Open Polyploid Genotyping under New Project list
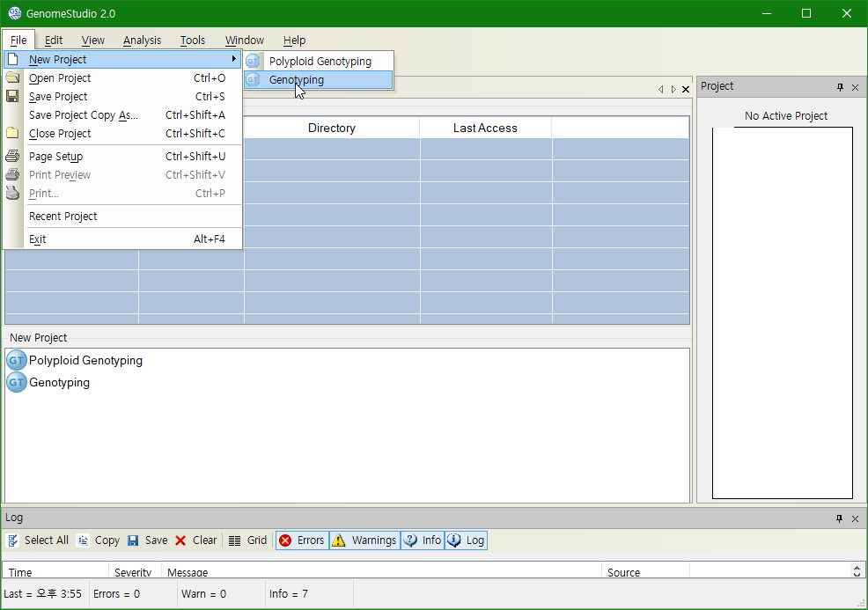The height and width of the screenshot is (610, 868). [x=85, y=360]
